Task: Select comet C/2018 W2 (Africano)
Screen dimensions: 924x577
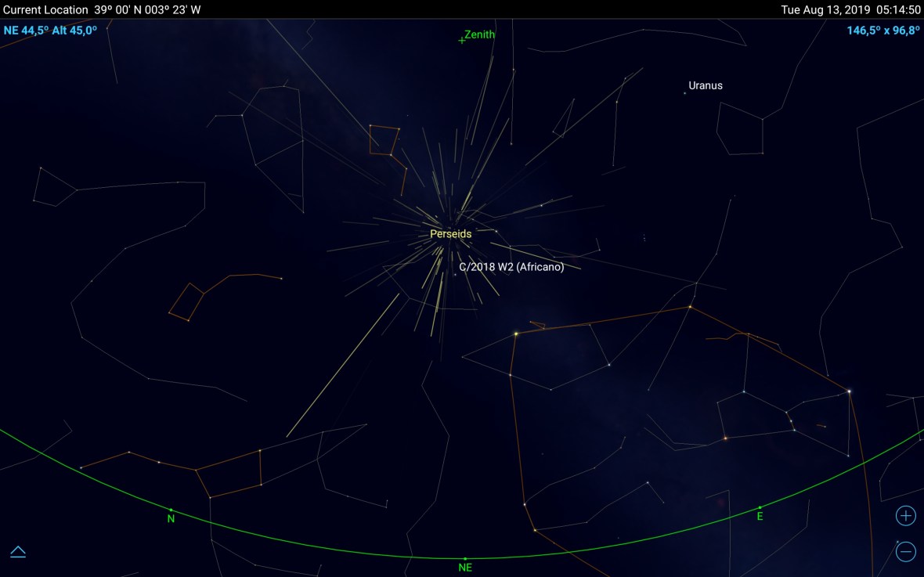Action: coord(512,268)
